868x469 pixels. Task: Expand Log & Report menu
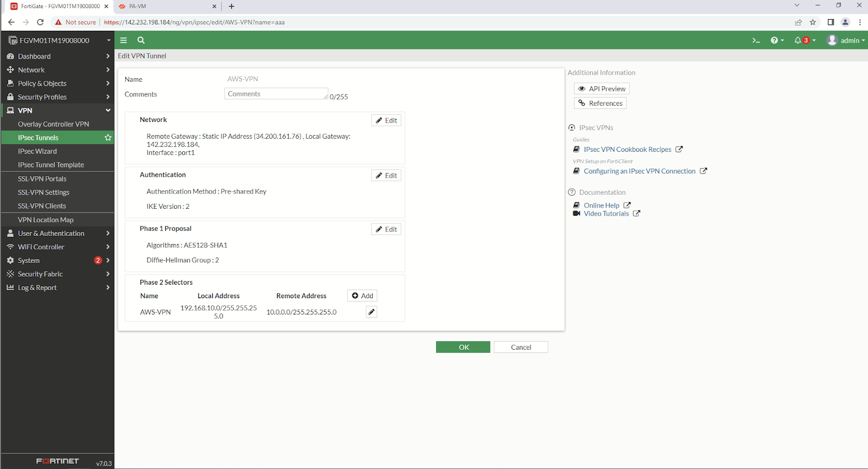(x=58, y=287)
